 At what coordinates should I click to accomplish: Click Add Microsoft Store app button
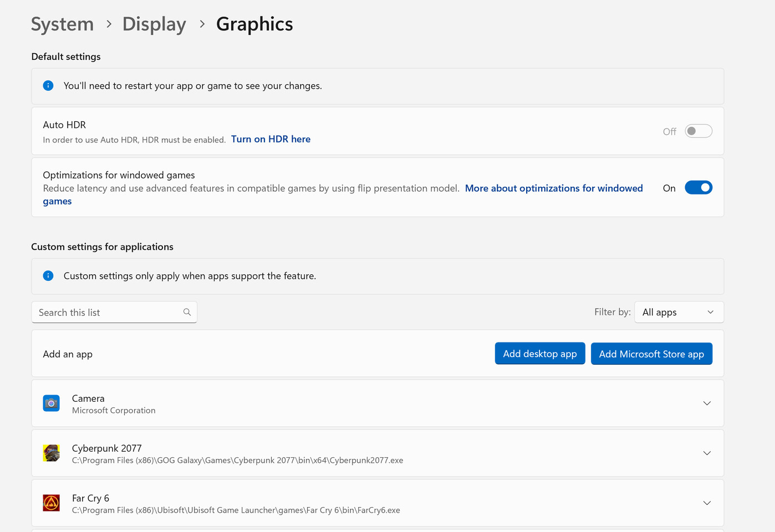pyautogui.click(x=651, y=354)
